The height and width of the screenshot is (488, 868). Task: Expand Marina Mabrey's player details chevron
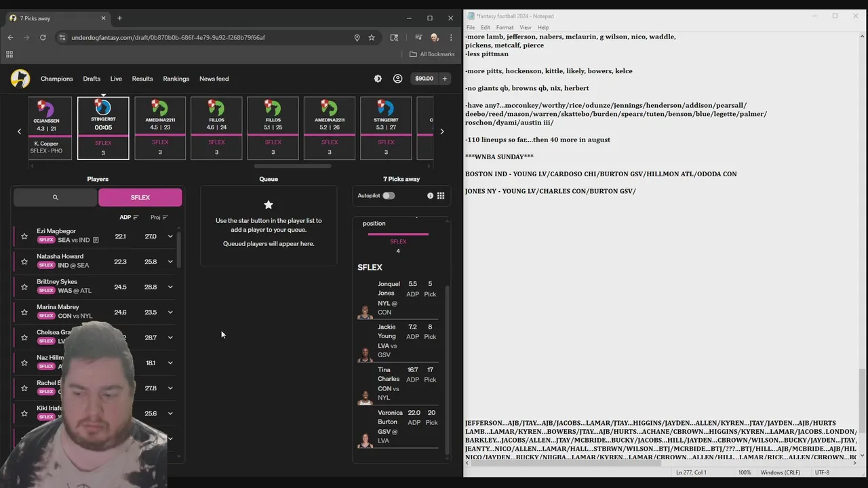point(170,312)
